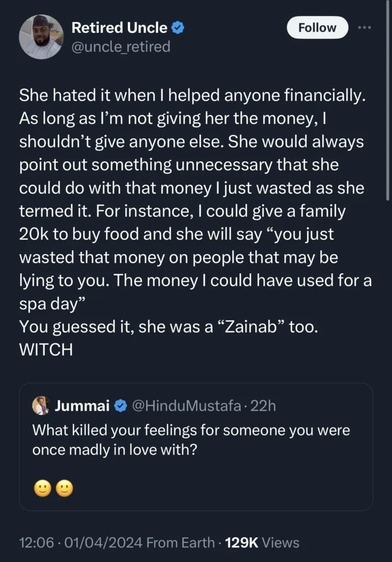
Task: Click the first slightly-smiling emoji
Action: tap(42, 487)
